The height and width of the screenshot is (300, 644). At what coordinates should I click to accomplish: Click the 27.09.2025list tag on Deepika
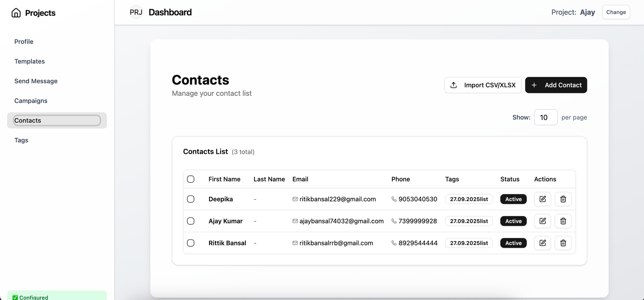(x=469, y=199)
